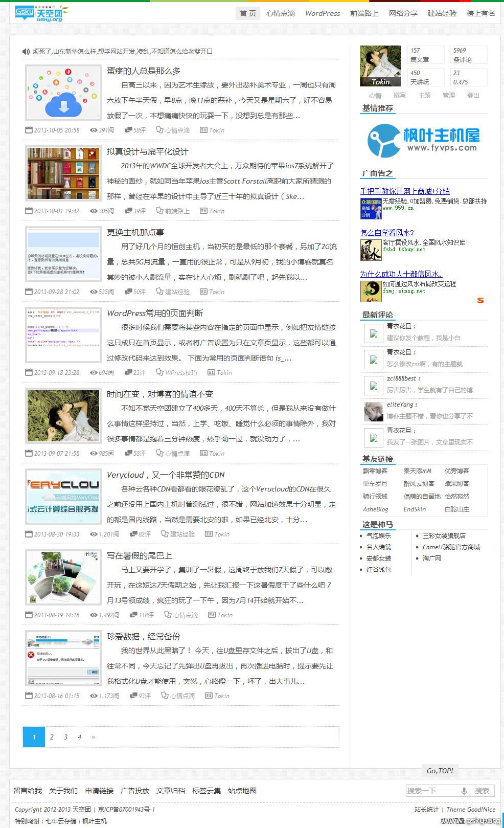Screen dimensions: 504x828
Task: Click the speaker icon beside the announcement
Action: tap(26, 51)
